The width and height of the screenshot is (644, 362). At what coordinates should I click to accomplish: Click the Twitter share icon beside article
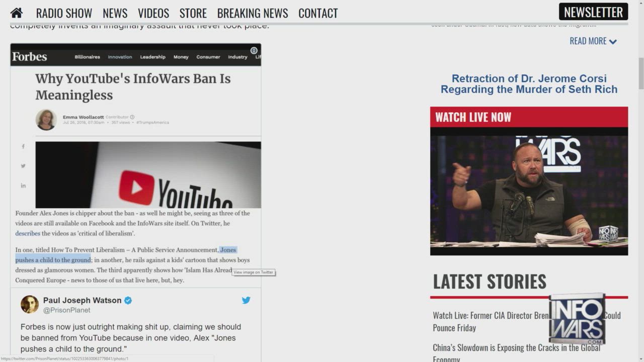tap(23, 166)
